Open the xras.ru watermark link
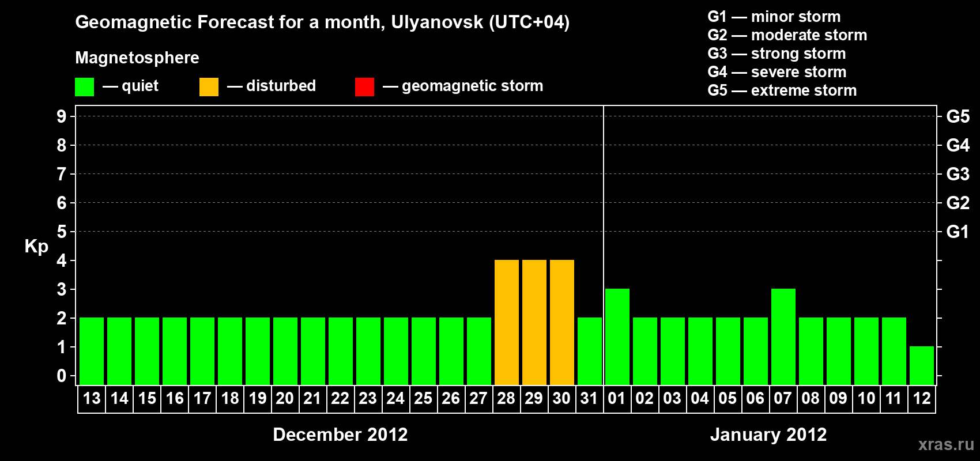 946,444
